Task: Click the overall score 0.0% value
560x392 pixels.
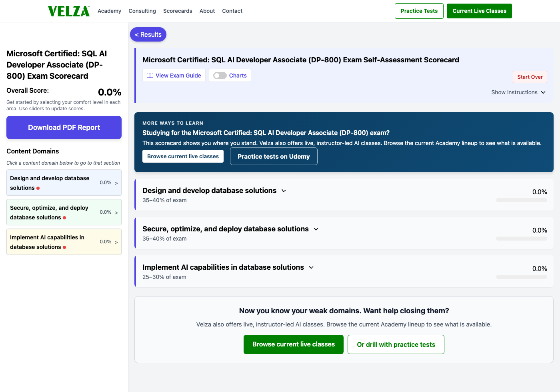Action: click(x=110, y=92)
